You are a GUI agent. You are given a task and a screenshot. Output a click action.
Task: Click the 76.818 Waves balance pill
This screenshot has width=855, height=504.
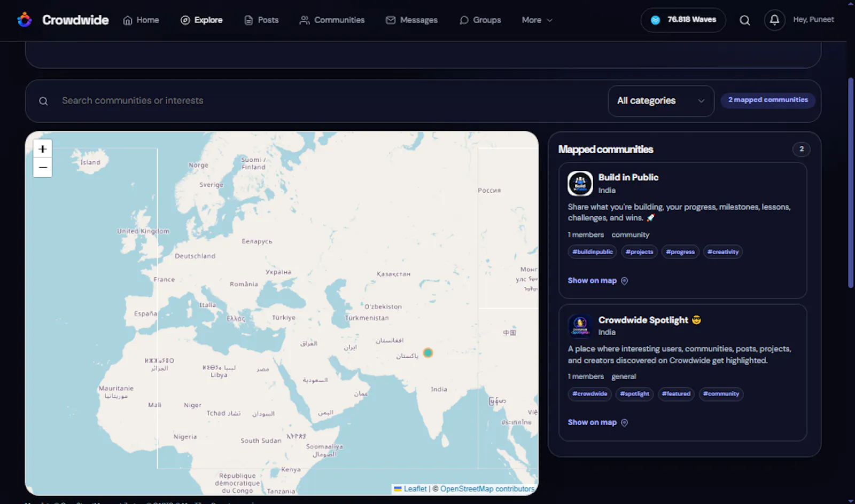click(683, 20)
